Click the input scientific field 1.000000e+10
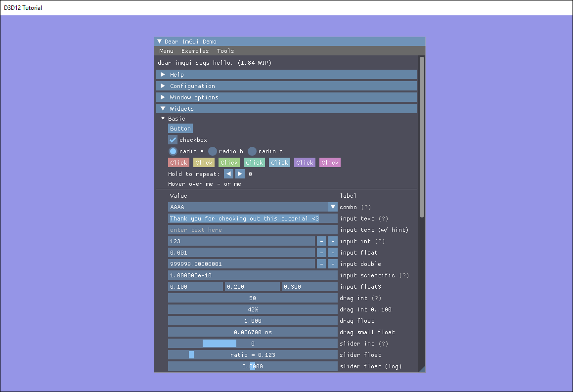Viewport: 573px width, 392px height. point(253,275)
